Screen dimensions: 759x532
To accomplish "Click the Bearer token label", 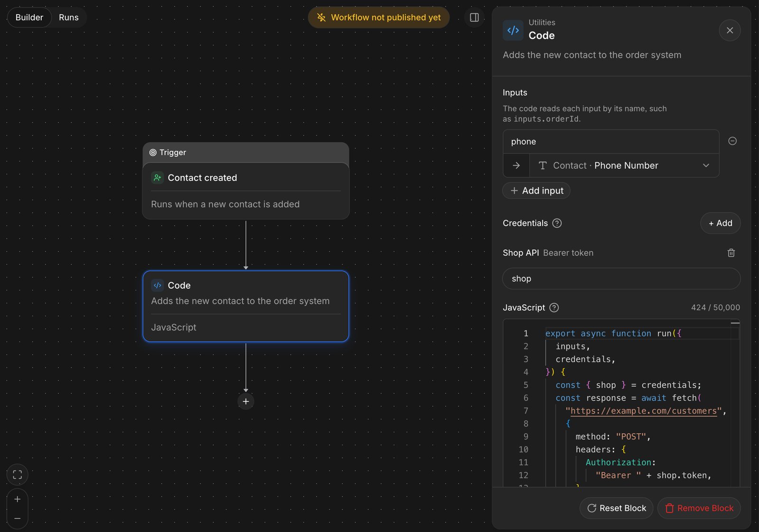I will tap(568, 253).
